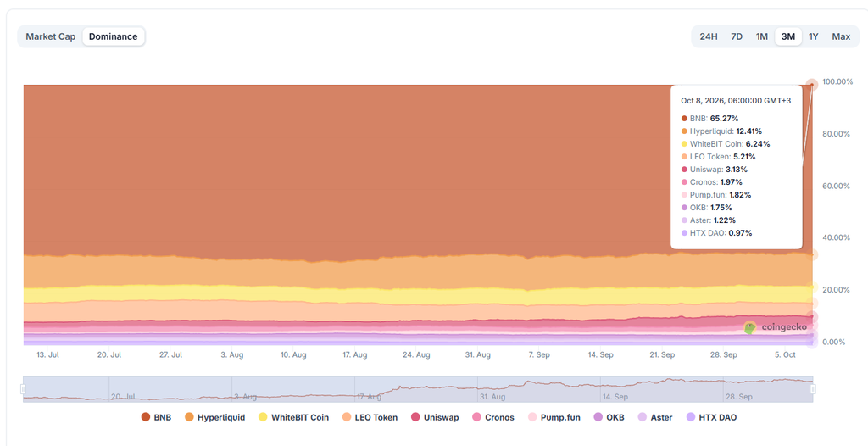Toggle Hyperliquid series in the legend
Screen dimensions: 868x446
click(x=214, y=417)
